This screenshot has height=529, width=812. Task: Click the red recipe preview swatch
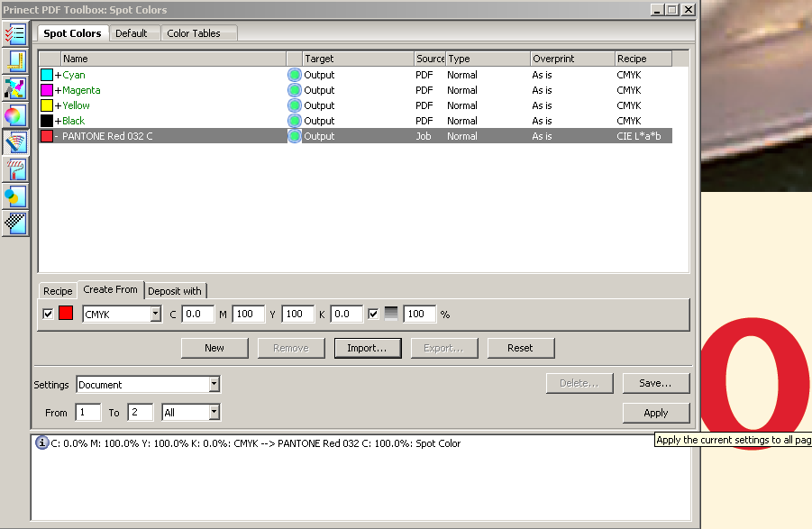click(x=66, y=313)
